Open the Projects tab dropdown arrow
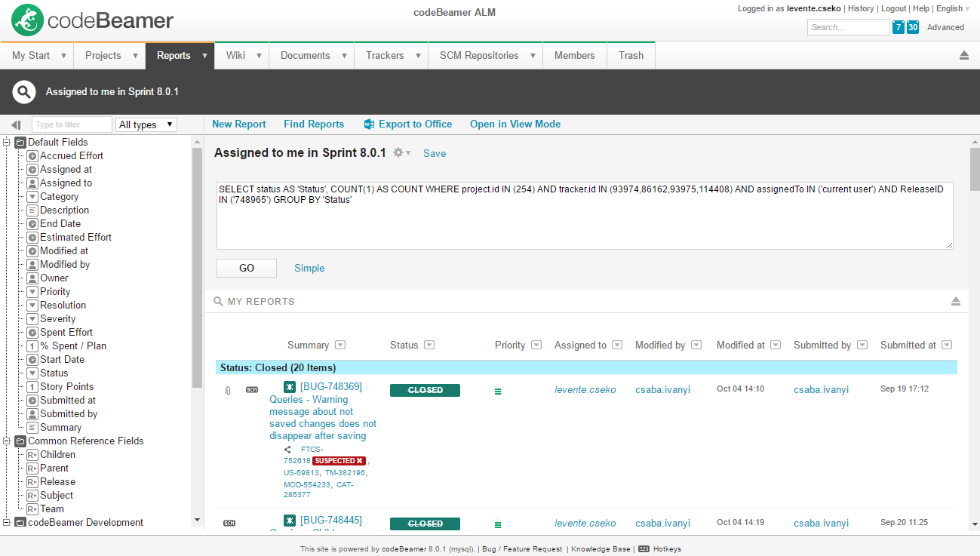 [x=135, y=56]
